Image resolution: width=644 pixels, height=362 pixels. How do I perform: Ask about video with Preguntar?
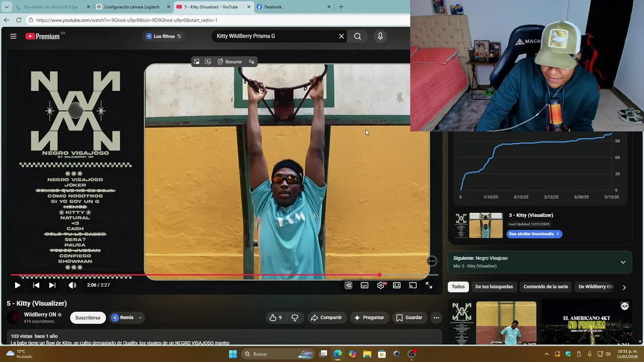[369, 318]
